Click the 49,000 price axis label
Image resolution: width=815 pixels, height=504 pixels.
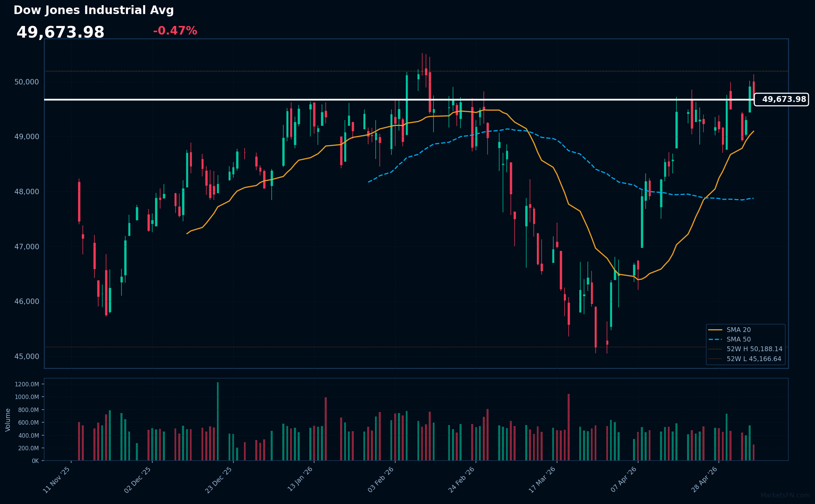pos(27,137)
